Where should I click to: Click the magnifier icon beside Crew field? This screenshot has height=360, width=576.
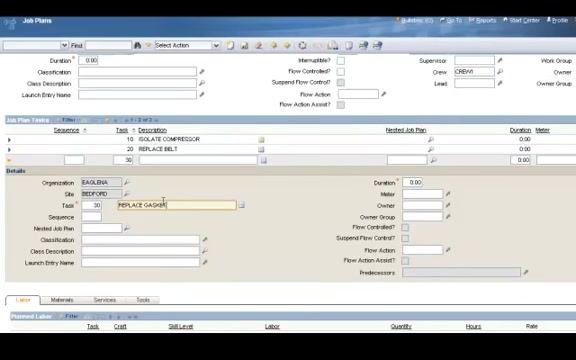500,72
